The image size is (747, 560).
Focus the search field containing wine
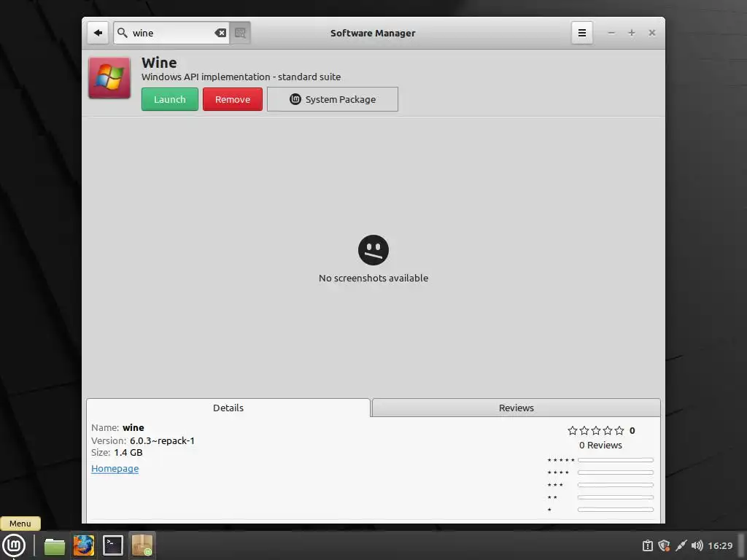171,33
